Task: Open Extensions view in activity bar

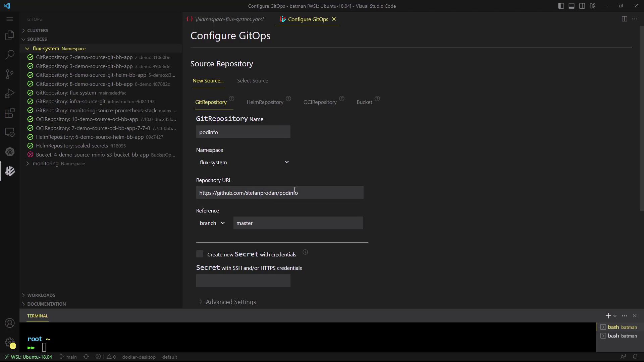Action: [x=10, y=113]
